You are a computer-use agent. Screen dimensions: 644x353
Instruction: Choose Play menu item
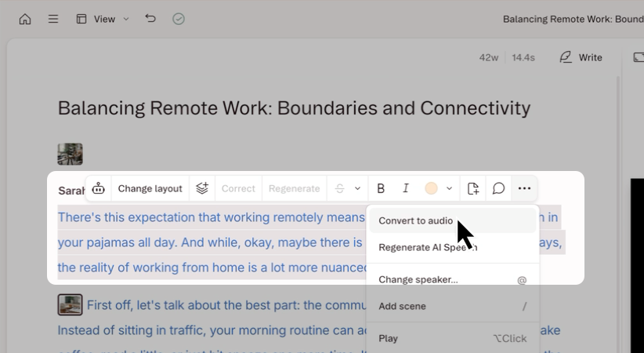[x=453, y=338]
